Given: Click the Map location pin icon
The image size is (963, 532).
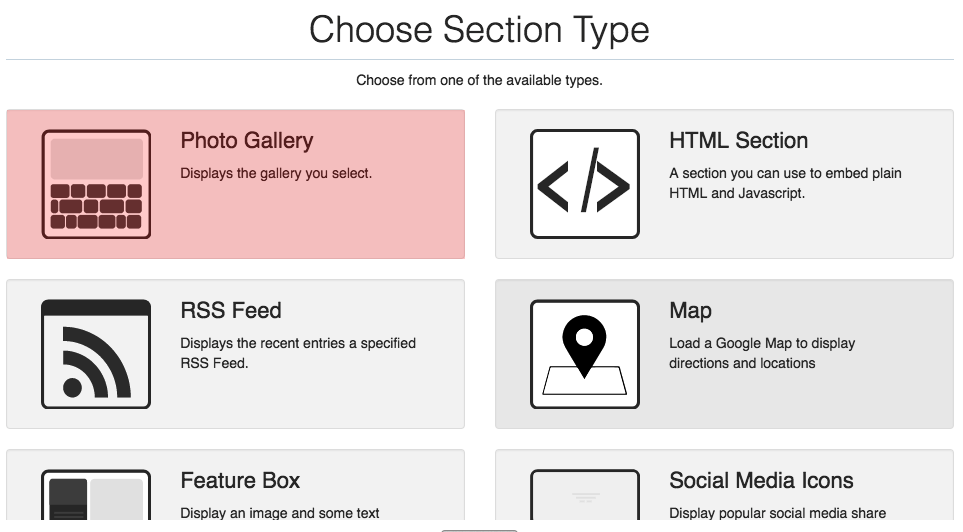Looking at the screenshot, I should [584, 354].
